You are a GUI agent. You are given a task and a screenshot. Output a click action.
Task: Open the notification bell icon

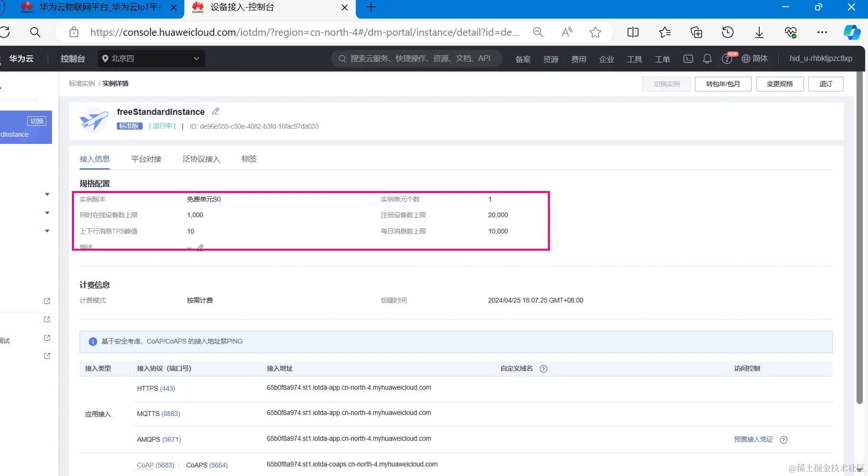pos(707,59)
